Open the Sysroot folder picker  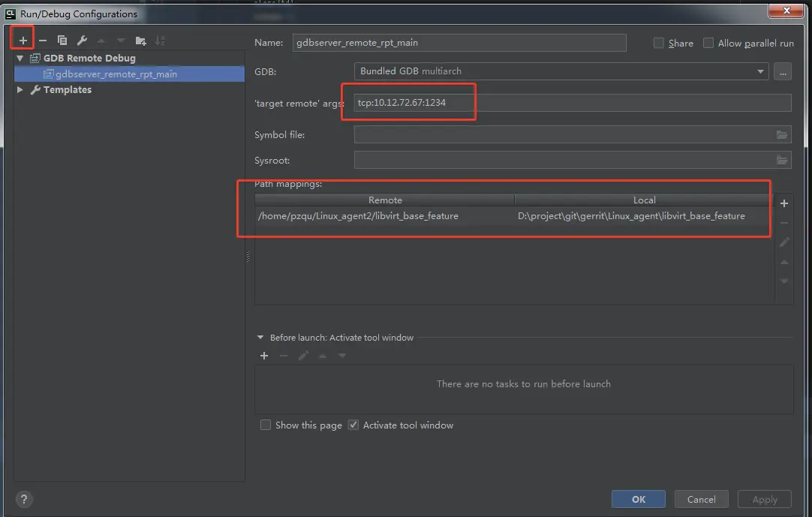(x=781, y=159)
